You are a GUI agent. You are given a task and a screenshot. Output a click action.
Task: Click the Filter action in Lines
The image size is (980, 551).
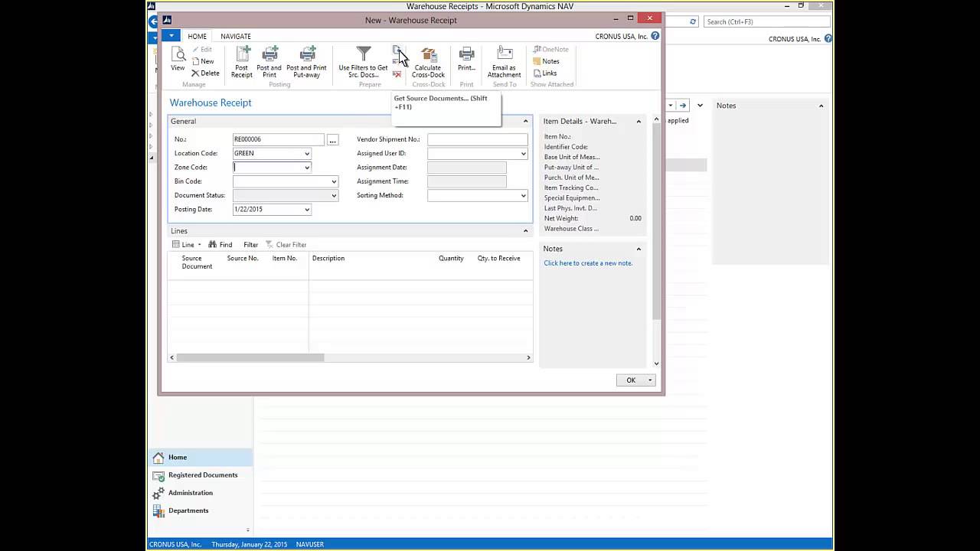250,245
